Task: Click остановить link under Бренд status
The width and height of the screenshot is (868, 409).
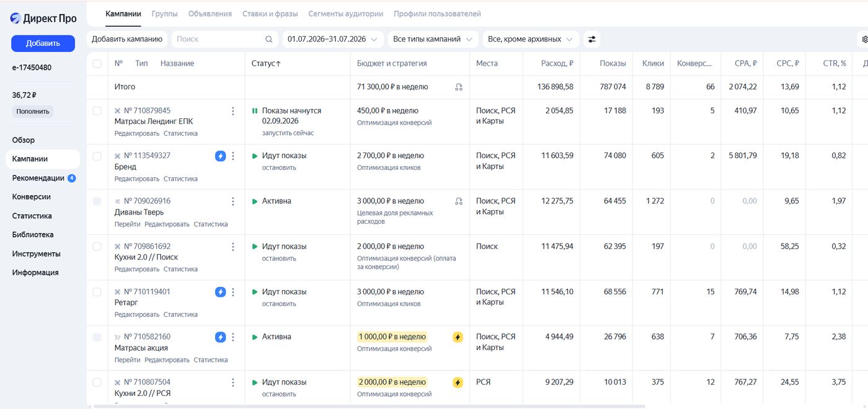Action: [x=279, y=168]
